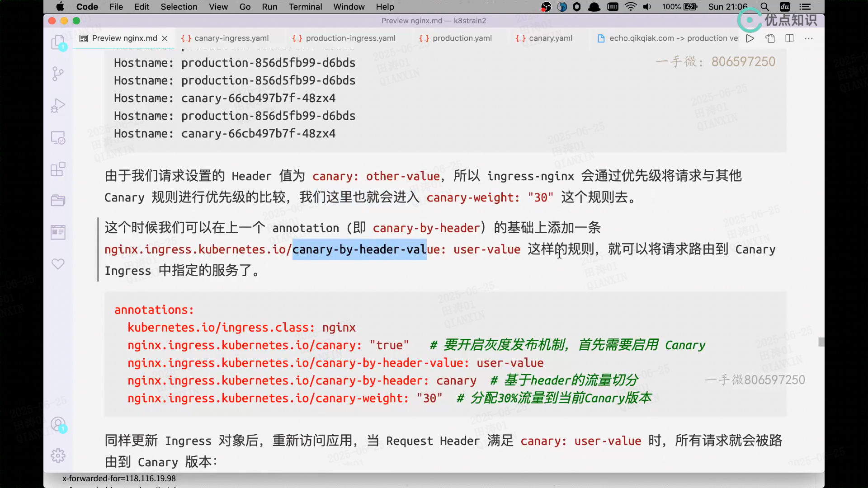Screen dimensions: 868x488
Task: Switch to the canary-ingress.yaml tab
Action: (231, 38)
